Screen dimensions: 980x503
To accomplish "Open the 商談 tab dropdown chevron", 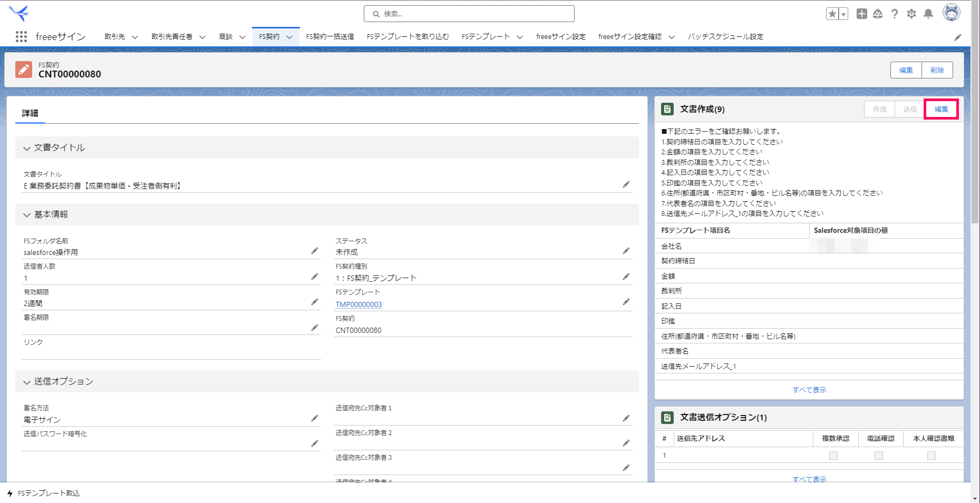I will coord(242,37).
